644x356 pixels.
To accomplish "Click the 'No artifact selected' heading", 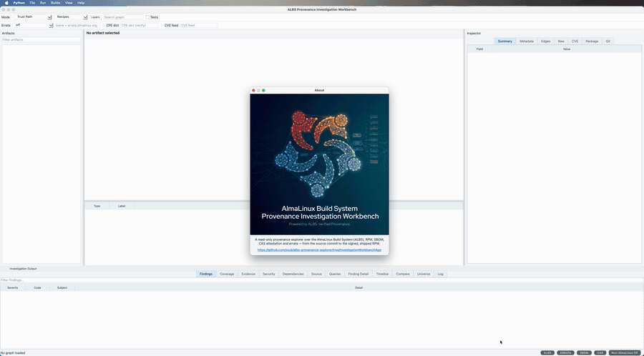I will (x=102, y=33).
